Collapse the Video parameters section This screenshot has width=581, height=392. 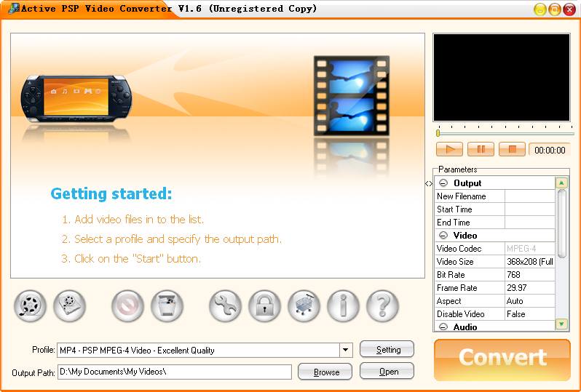[443, 236]
